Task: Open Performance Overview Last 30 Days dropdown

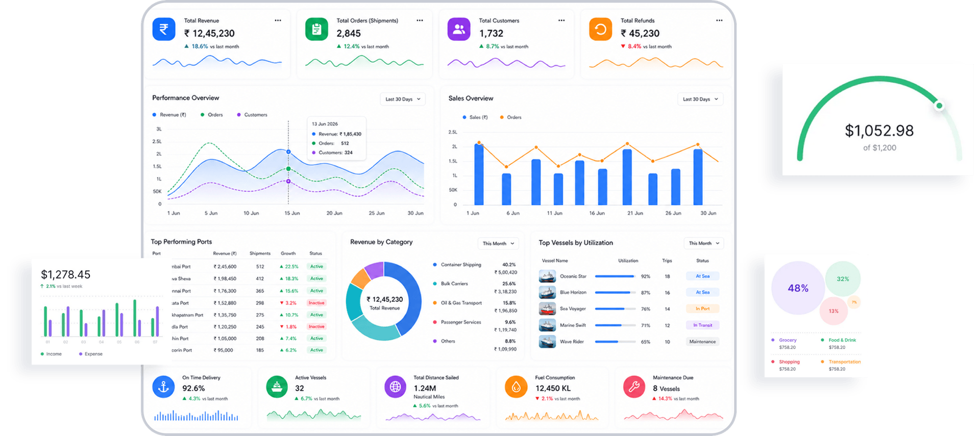Action: pyautogui.click(x=403, y=99)
